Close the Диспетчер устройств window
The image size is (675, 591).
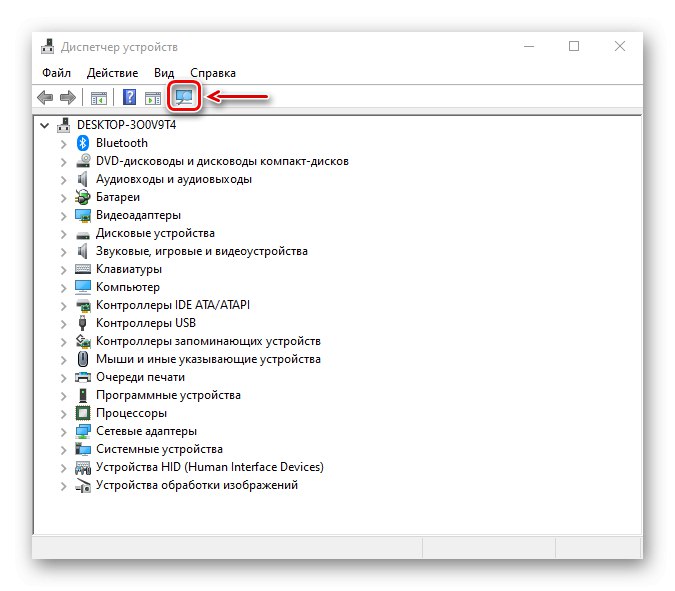point(620,46)
